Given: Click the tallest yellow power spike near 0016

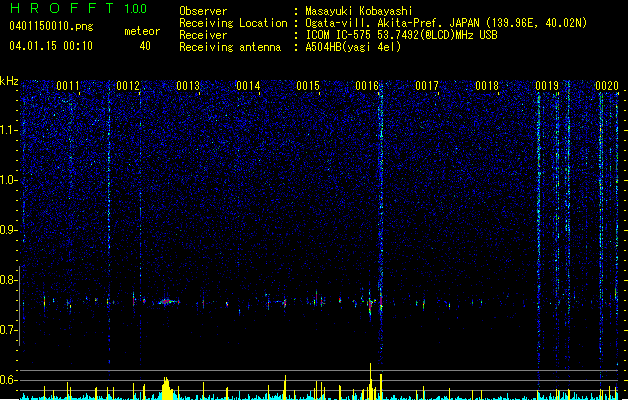Looking at the screenshot, I should pos(370,381).
